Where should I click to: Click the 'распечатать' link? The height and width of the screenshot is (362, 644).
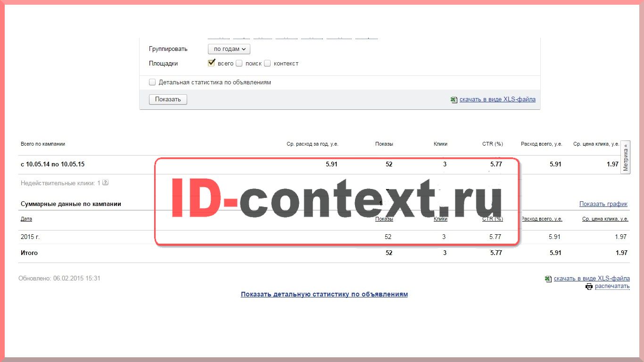612,286
